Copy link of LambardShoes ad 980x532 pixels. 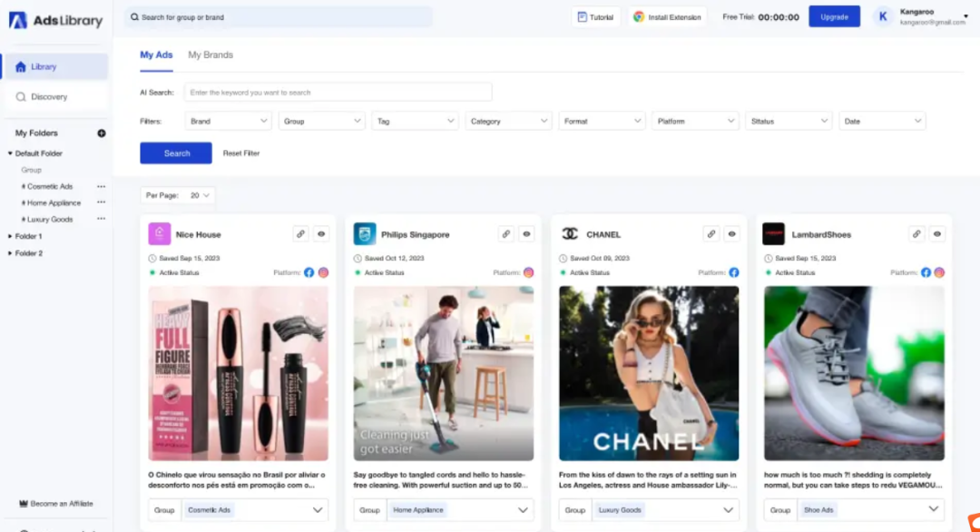point(916,234)
